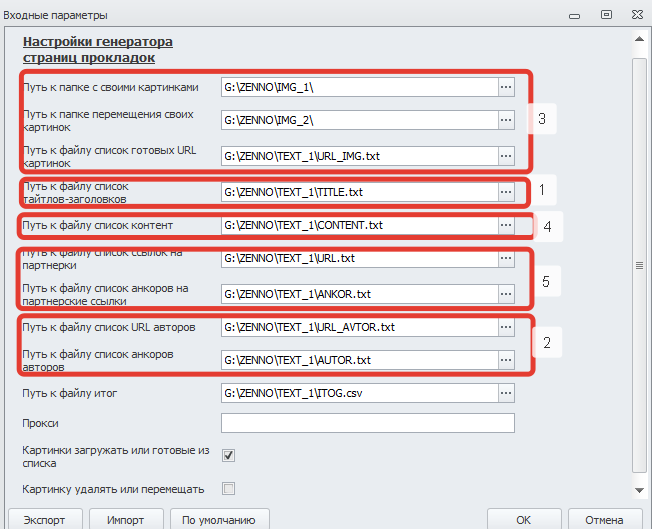
Task: Click browse button for IMG_1 folder path
Action: 505,88
